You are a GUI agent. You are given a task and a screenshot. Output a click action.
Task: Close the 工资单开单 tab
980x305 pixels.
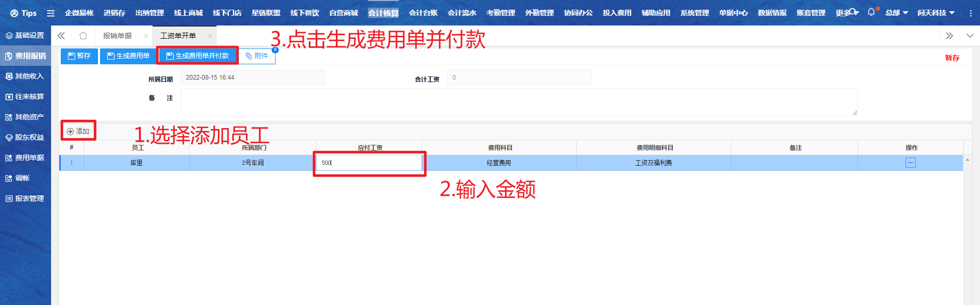(x=210, y=36)
